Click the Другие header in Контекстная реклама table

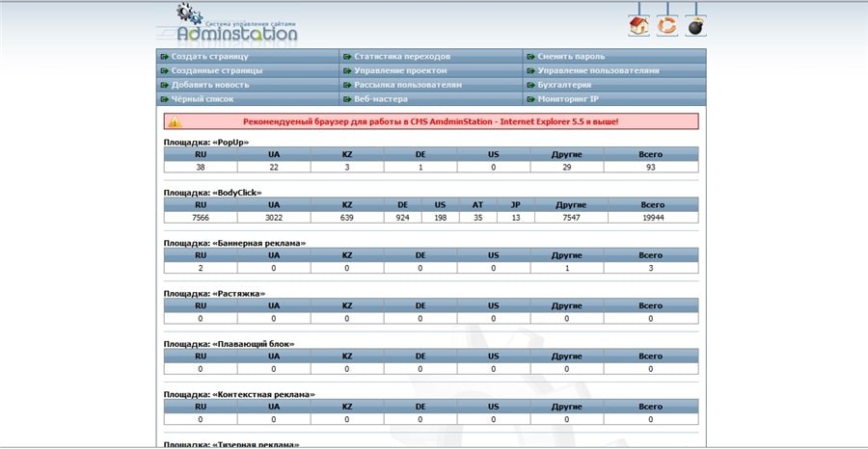pyautogui.click(x=567, y=407)
